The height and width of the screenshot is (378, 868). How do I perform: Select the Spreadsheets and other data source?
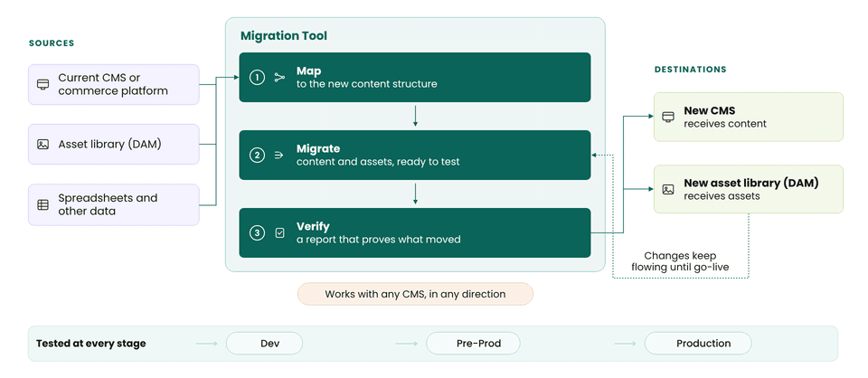tap(114, 204)
